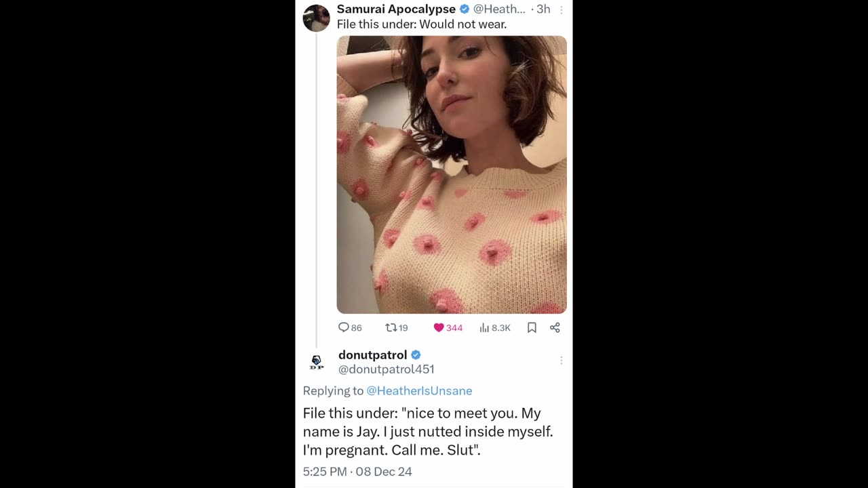Click verified badge next to donutpatrol
The image size is (868, 488).
(x=416, y=354)
